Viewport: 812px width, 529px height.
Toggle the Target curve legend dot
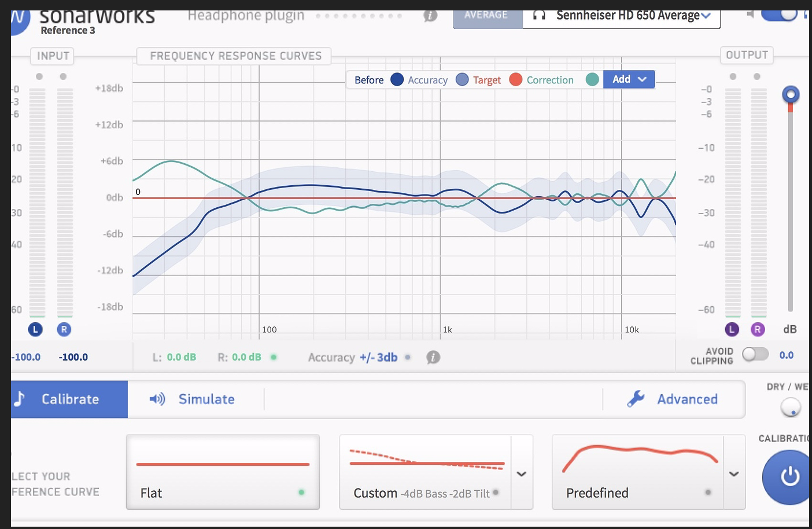[x=516, y=79]
